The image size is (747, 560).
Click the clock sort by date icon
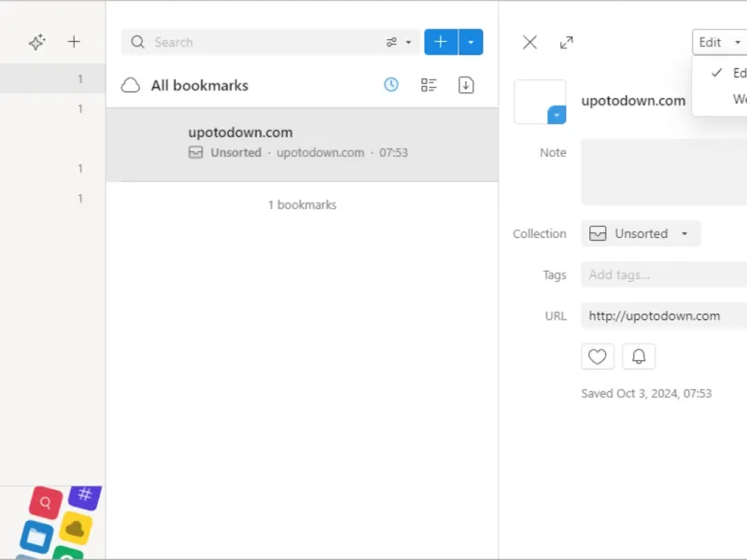click(x=391, y=85)
